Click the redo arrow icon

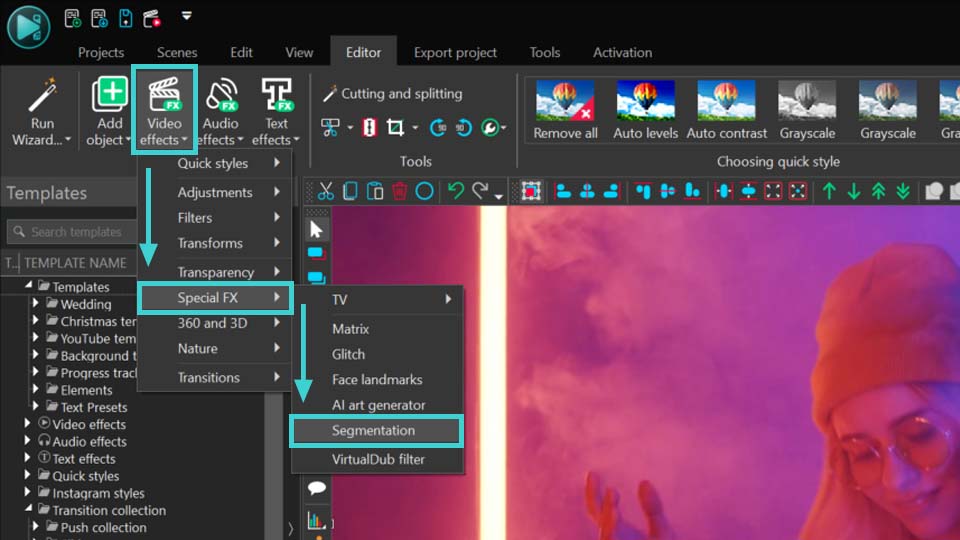click(x=481, y=191)
